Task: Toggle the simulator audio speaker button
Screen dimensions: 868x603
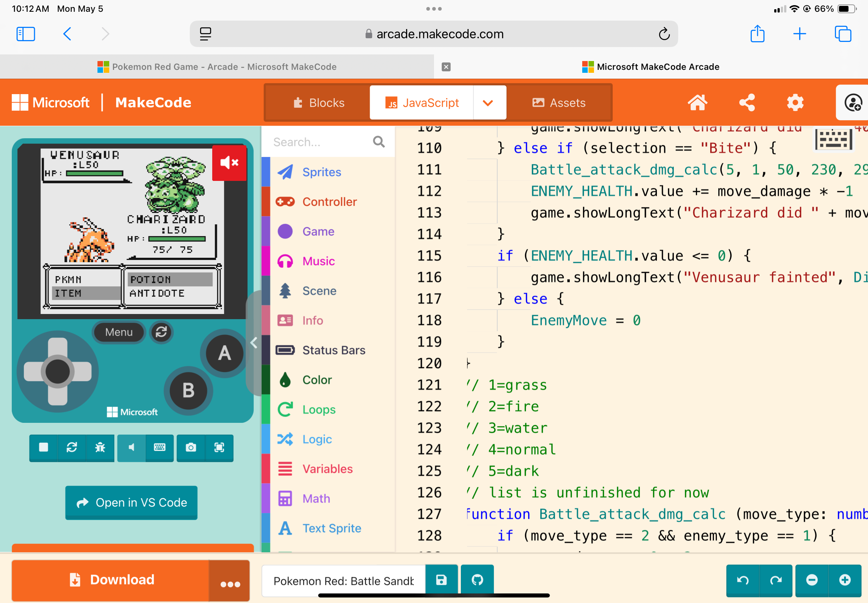Action: click(x=131, y=448)
